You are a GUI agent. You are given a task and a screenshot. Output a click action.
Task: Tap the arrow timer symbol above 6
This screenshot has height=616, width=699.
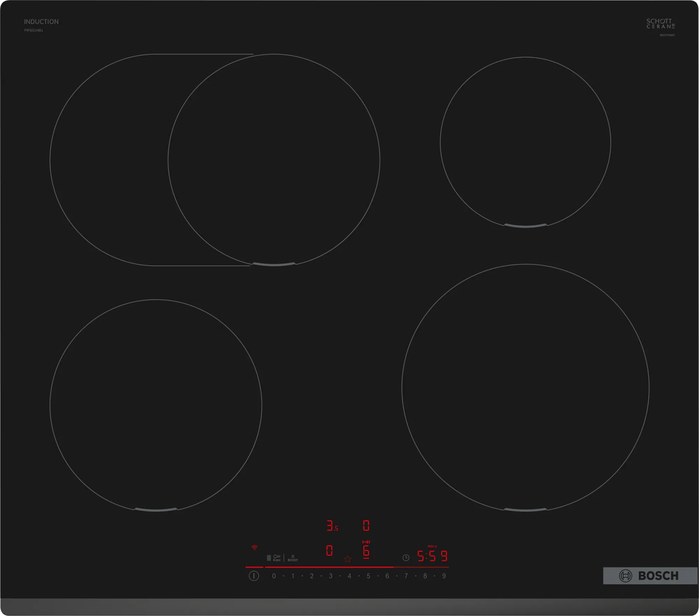coord(366,542)
